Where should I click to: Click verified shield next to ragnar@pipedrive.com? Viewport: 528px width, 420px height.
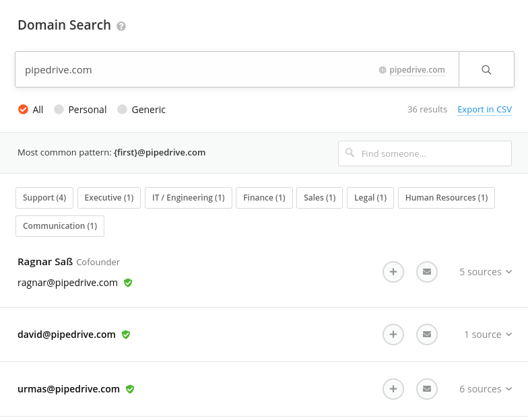128,283
